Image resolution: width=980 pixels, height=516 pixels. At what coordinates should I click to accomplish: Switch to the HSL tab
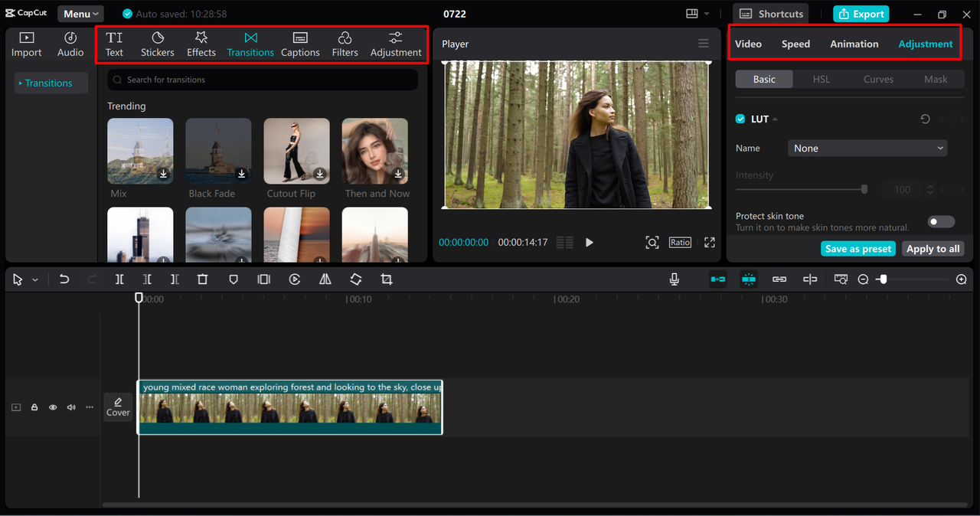(x=821, y=80)
